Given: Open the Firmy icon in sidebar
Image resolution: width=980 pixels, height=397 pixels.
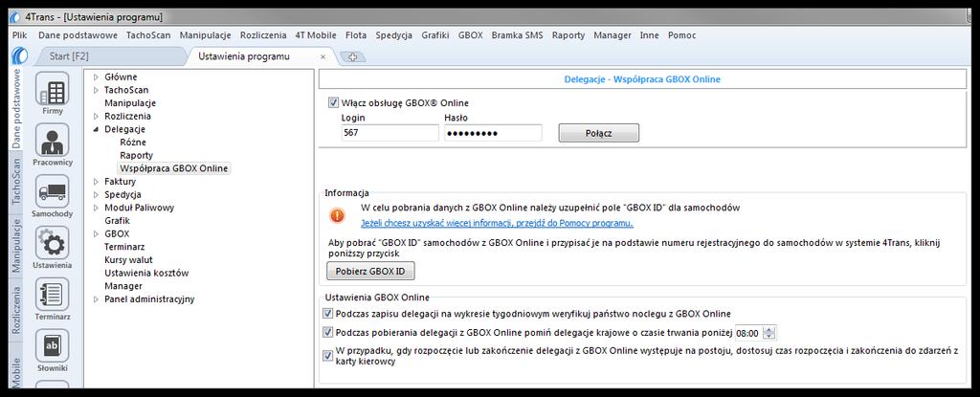Looking at the screenshot, I should pos(53,94).
